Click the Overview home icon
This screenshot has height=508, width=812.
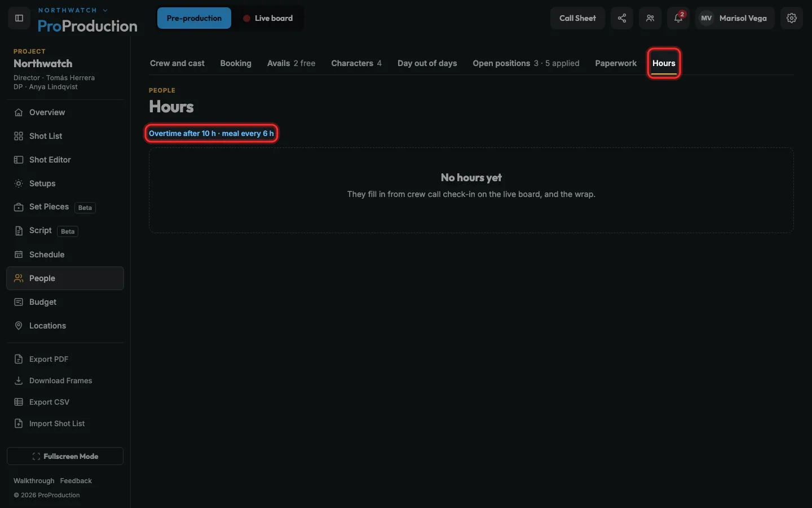click(19, 112)
